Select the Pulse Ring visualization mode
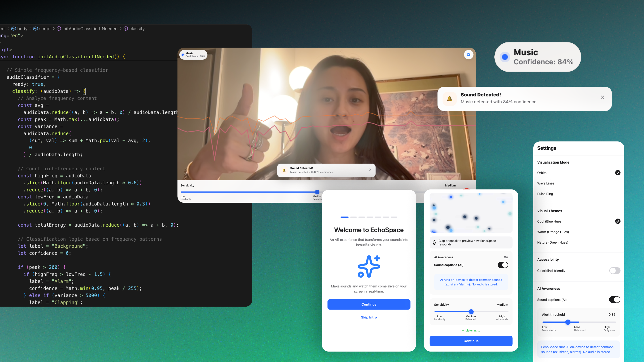 click(545, 194)
